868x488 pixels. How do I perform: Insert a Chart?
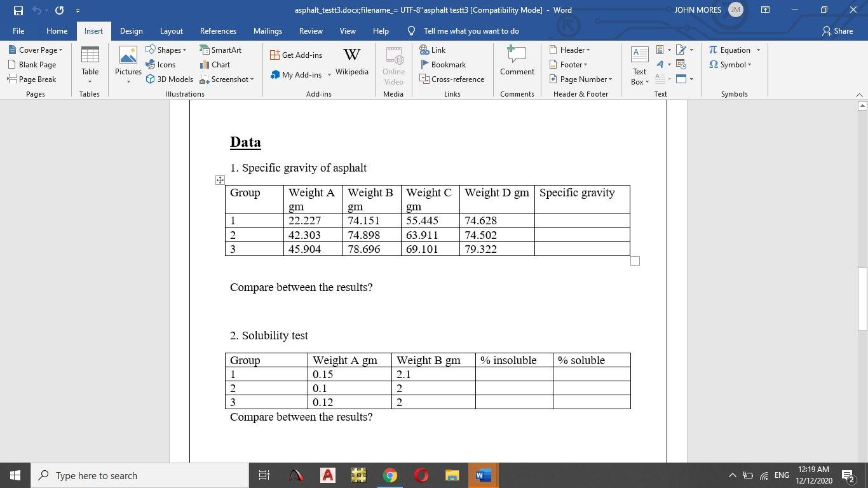point(215,64)
